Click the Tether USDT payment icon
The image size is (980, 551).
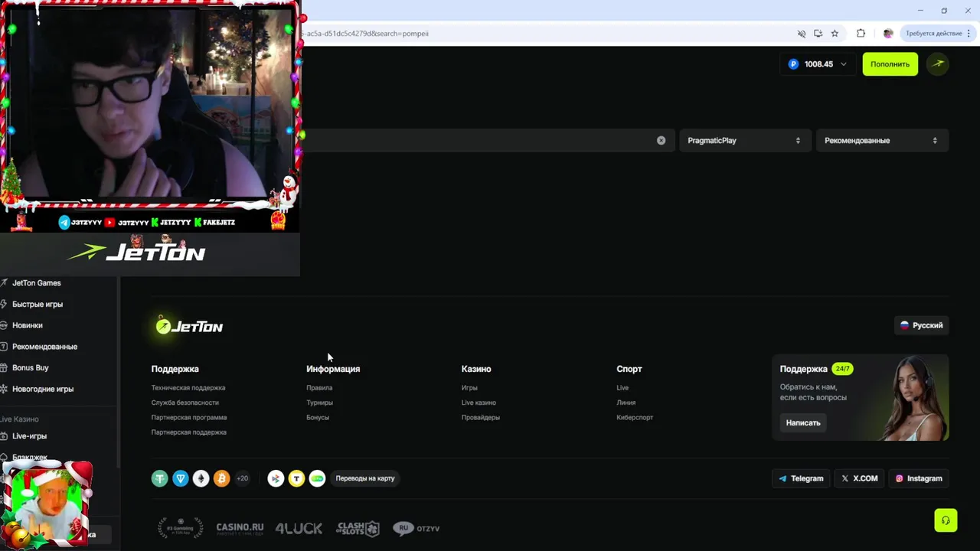pos(159,478)
